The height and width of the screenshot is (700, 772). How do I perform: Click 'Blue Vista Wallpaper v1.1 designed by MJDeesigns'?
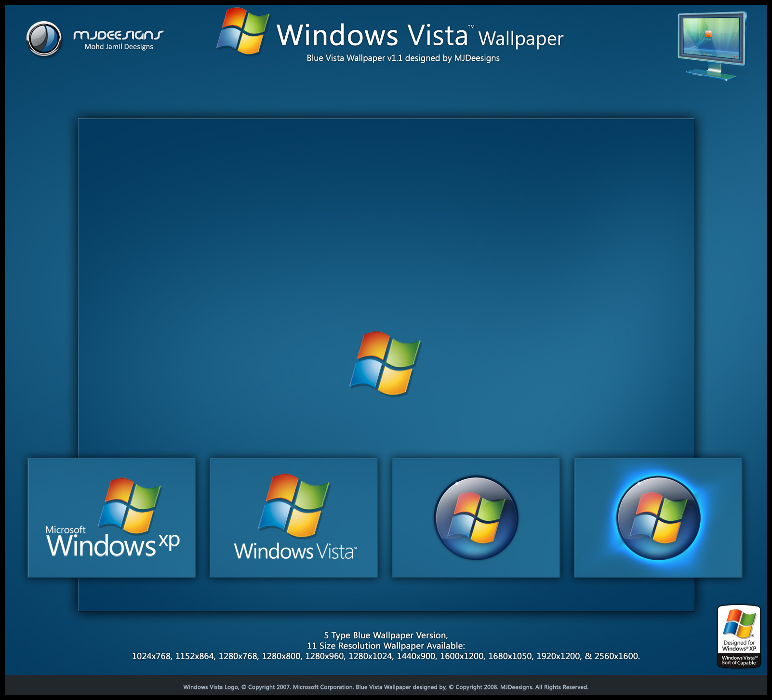[x=403, y=58]
